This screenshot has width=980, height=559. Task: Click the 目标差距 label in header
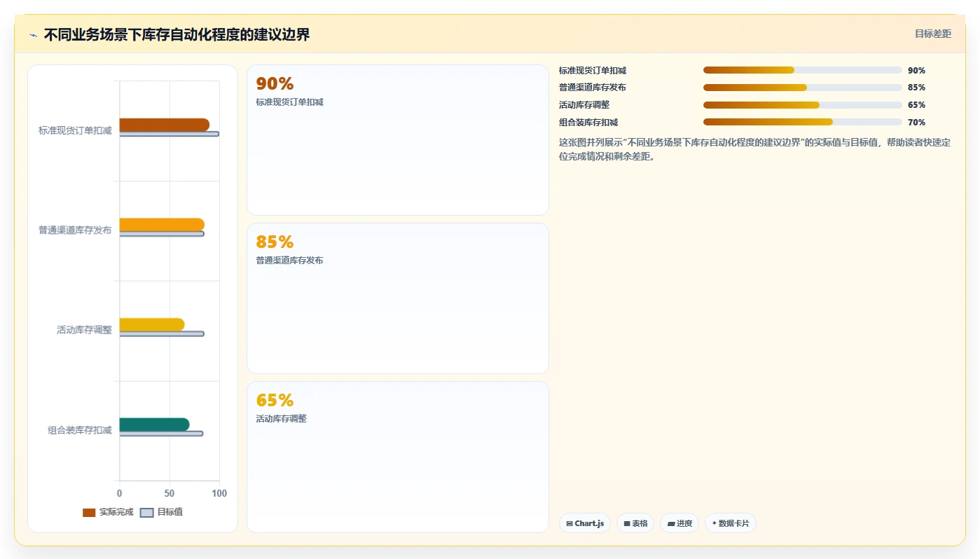[x=933, y=34]
